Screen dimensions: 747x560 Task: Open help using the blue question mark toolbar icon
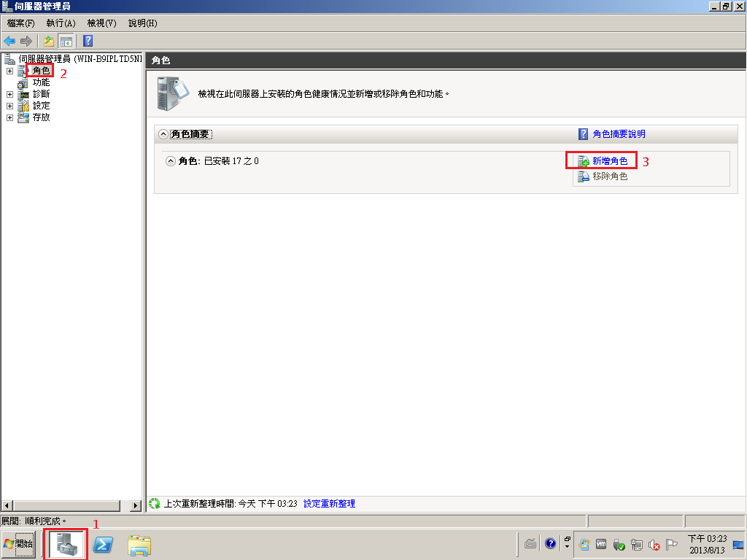(88, 41)
